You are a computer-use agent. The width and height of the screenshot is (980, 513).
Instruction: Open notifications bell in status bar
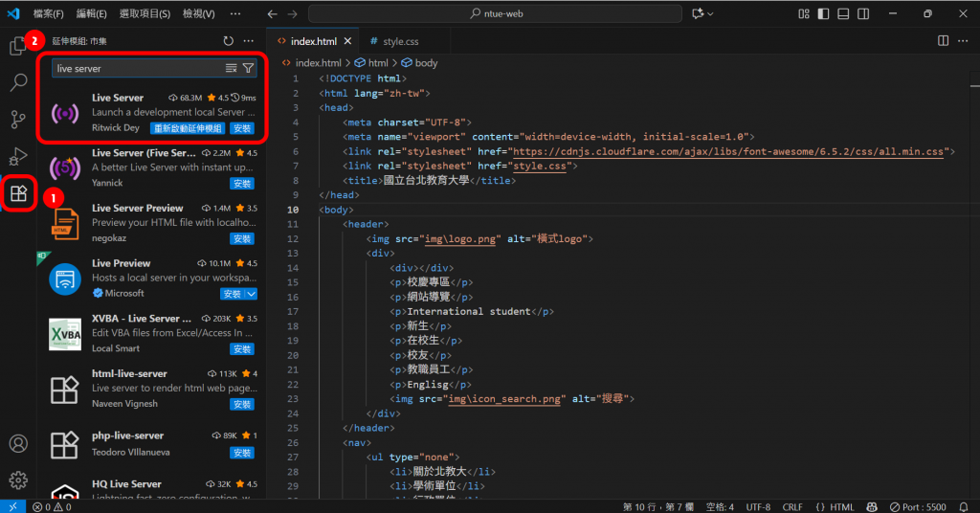coord(963,506)
